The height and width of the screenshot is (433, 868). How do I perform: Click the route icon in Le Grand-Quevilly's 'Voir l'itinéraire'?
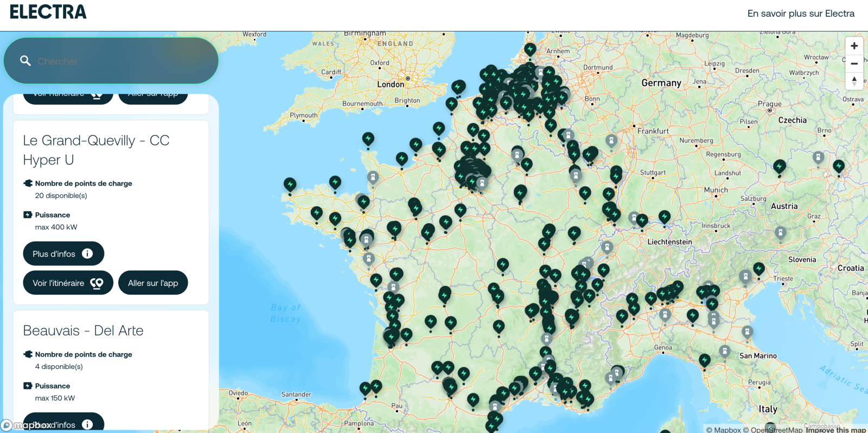(x=97, y=283)
